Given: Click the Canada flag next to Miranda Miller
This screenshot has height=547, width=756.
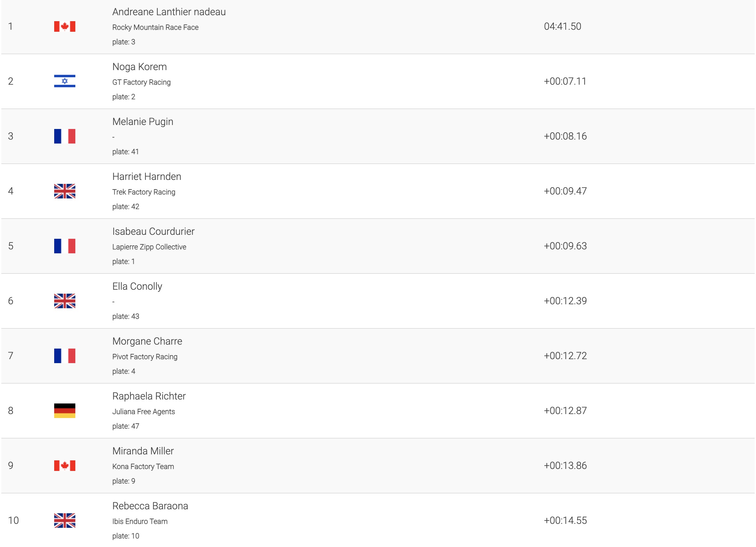Looking at the screenshot, I should tap(65, 465).
